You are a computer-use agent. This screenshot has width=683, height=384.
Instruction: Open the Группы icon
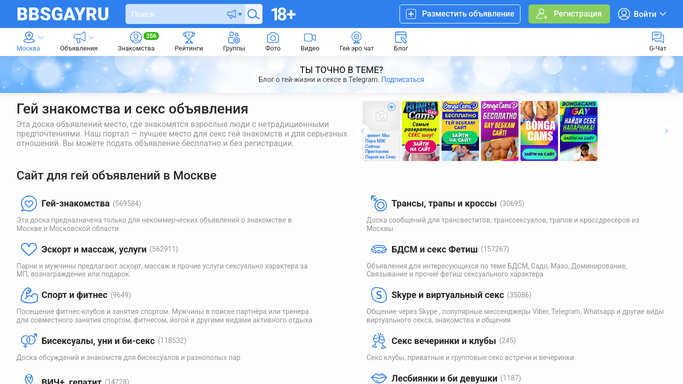(x=234, y=37)
